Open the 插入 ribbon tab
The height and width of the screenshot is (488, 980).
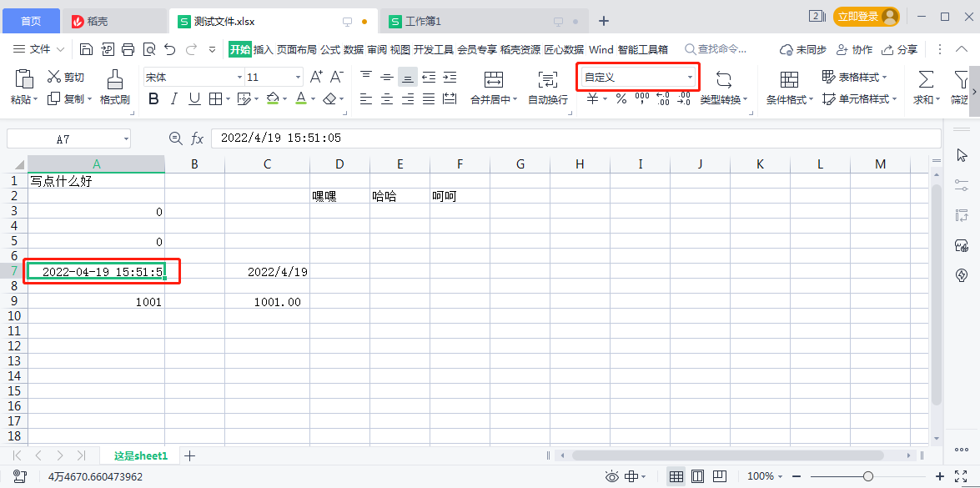pyautogui.click(x=263, y=49)
